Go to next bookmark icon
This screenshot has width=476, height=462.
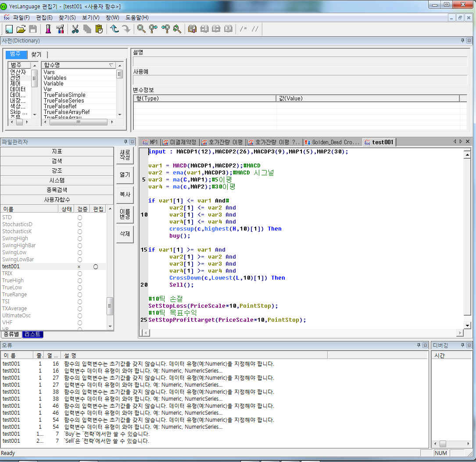pos(204,29)
